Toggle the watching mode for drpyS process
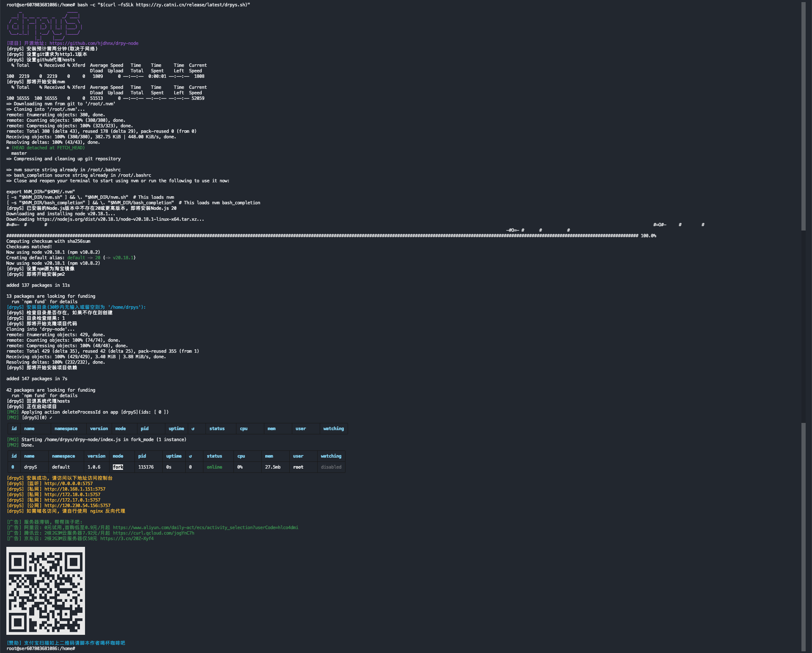The width and height of the screenshot is (812, 653). coord(331,466)
